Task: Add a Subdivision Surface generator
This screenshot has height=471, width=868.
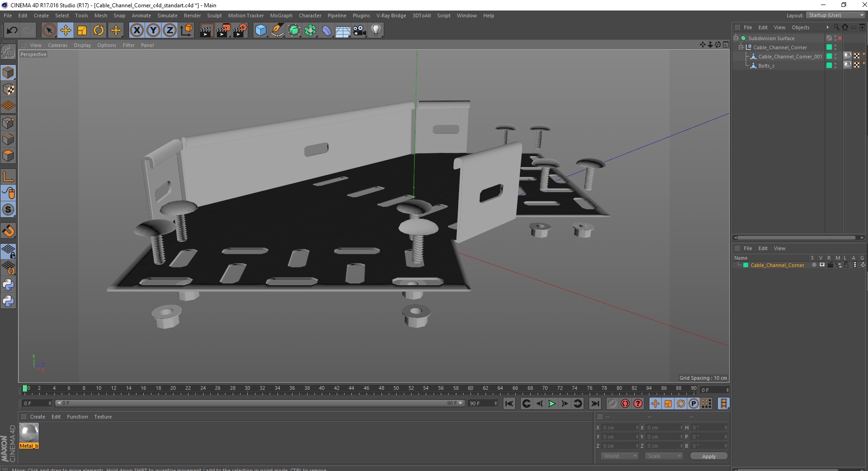Action: tap(294, 31)
